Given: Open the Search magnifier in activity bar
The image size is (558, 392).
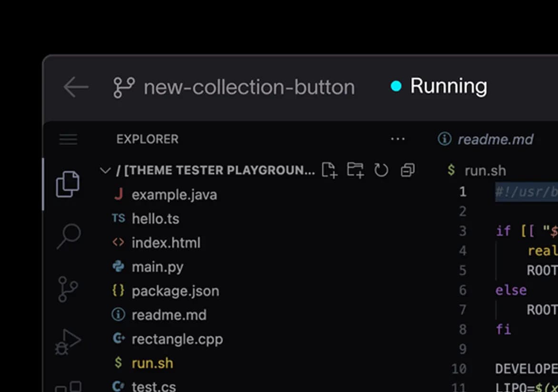Looking at the screenshot, I should pyautogui.click(x=69, y=236).
